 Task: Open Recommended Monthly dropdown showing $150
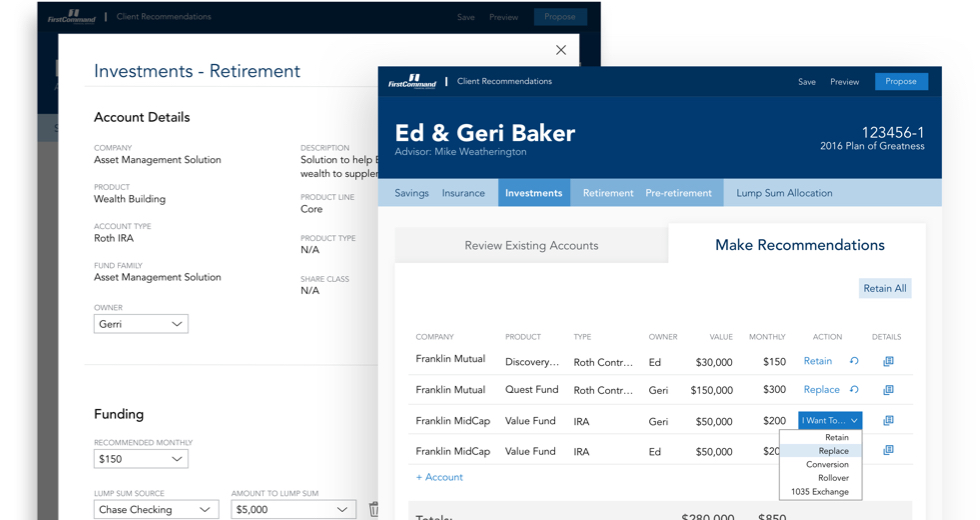tap(141, 459)
